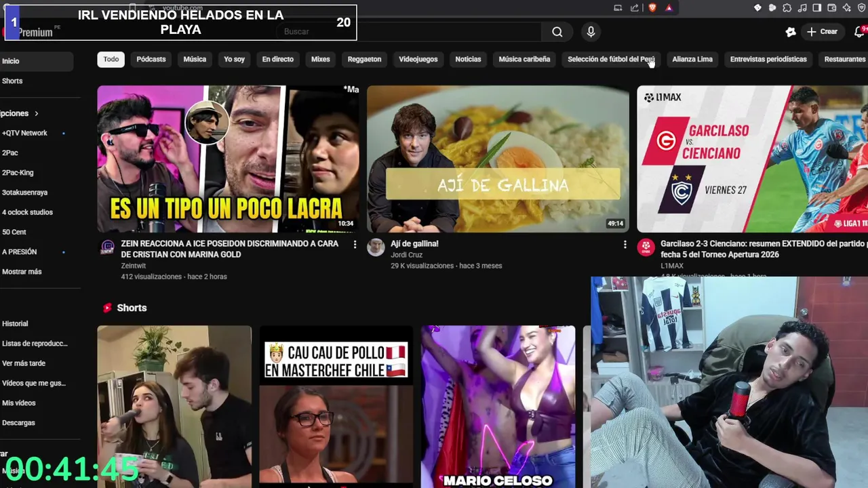Open options menu for Ají de gallina video
This screenshot has width=868, height=488.
[x=625, y=244]
